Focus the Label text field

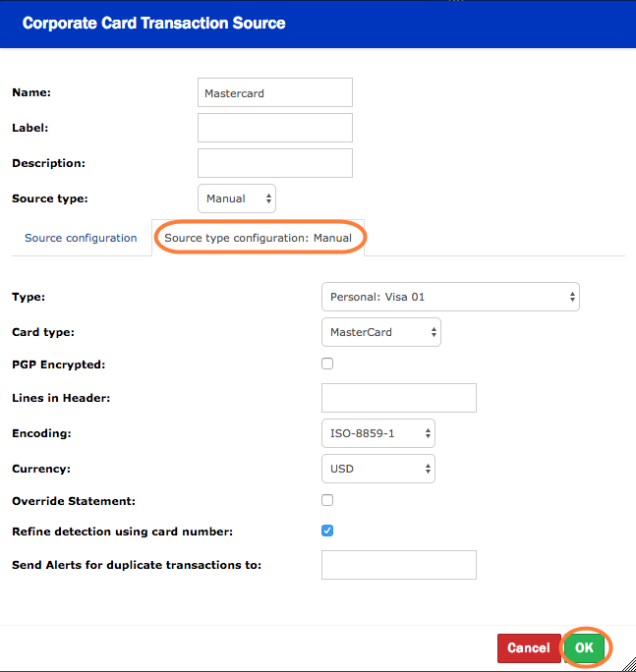coord(274,128)
